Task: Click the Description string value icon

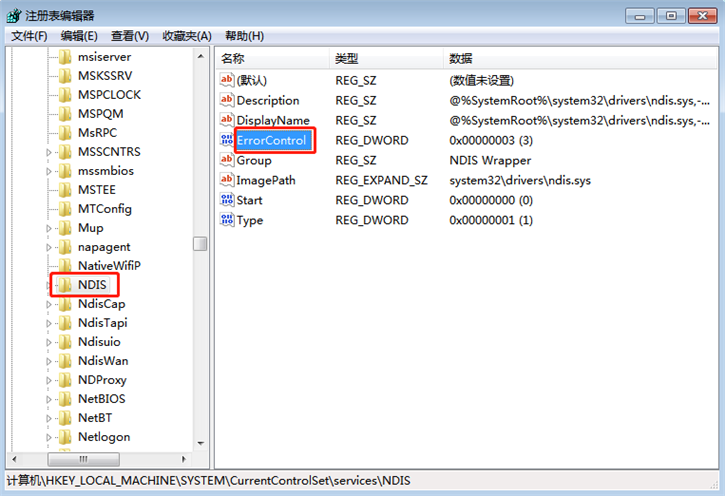Action: [x=227, y=100]
